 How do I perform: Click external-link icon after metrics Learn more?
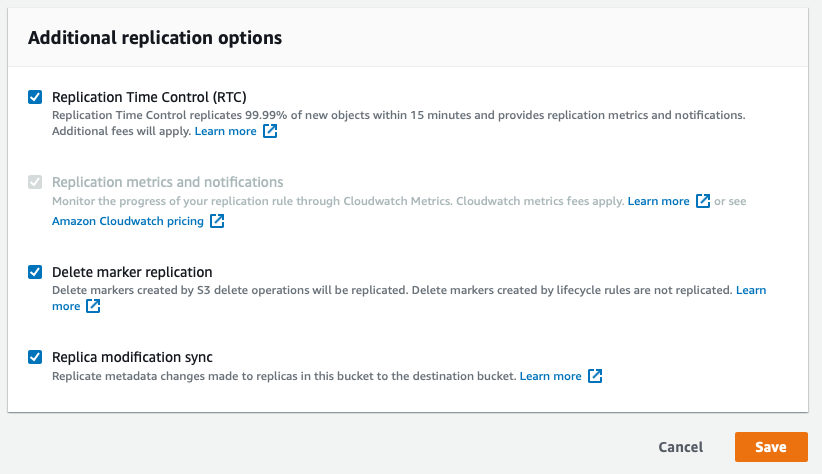(703, 201)
